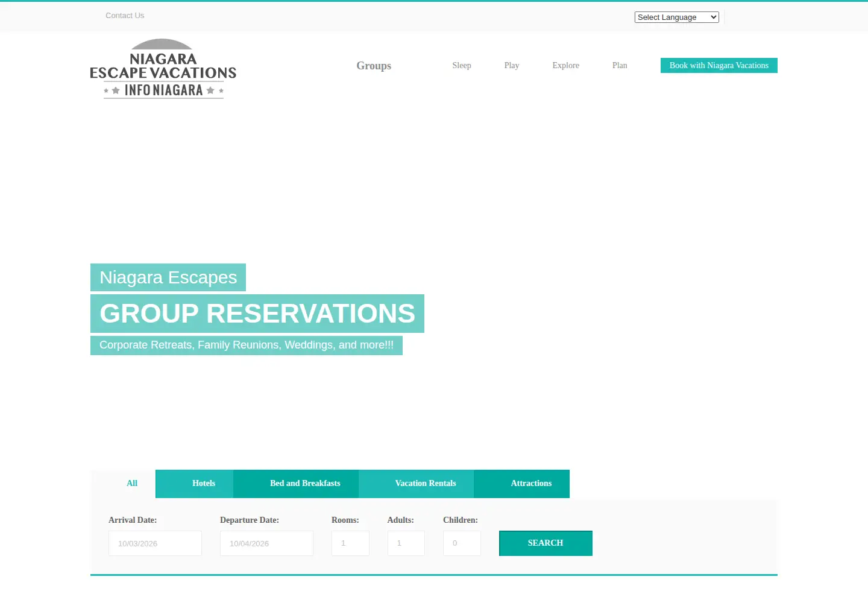The width and height of the screenshot is (868, 603).
Task: Open the Select Language dropdown
Action: [x=676, y=17]
